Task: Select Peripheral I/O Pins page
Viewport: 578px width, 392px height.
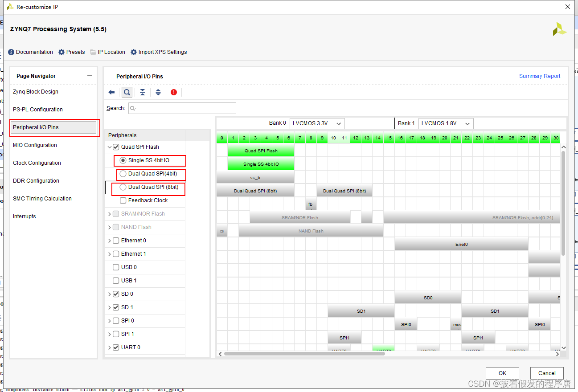Action: click(53, 127)
